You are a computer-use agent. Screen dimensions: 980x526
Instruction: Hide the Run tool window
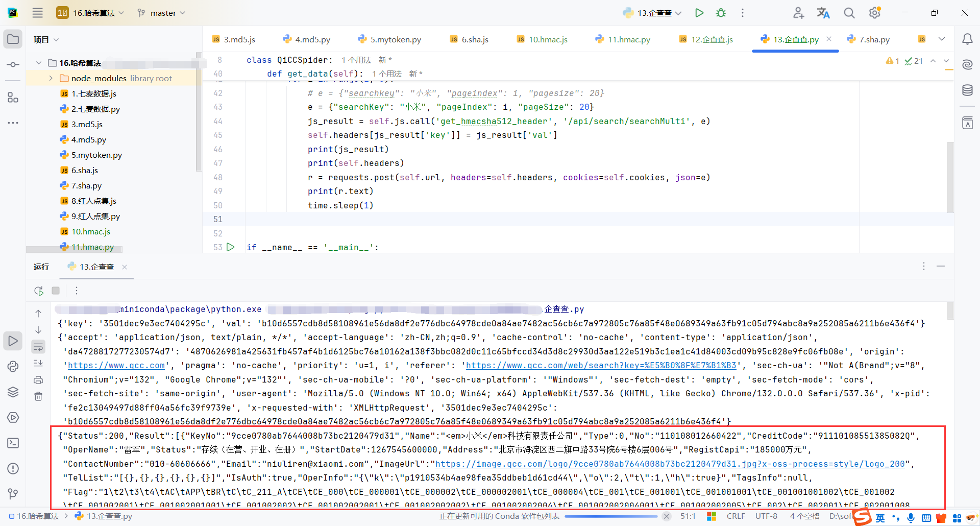(x=941, y=266)
